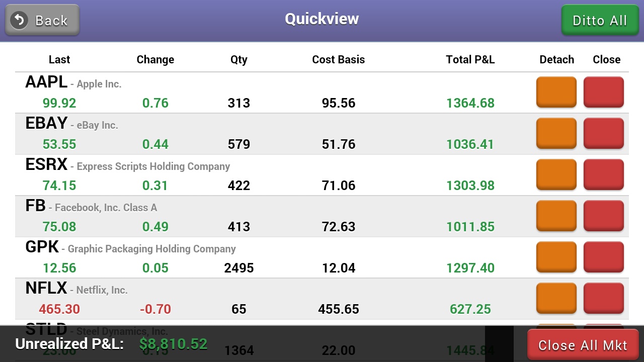Tap the Unrealized P&L total amount
Image resolution: width=644 pixels, height=362 pixels.
pyautogui.click(x=173, y=344)
